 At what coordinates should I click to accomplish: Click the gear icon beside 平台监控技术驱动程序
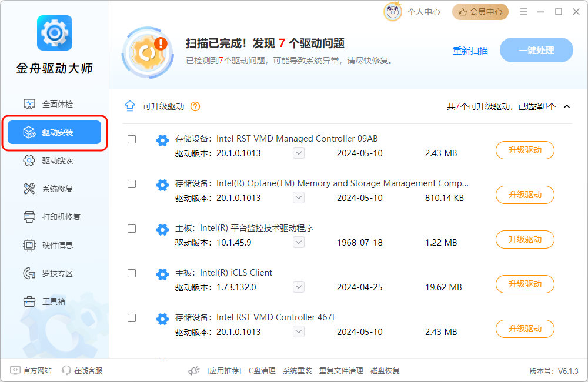point(162,229)
